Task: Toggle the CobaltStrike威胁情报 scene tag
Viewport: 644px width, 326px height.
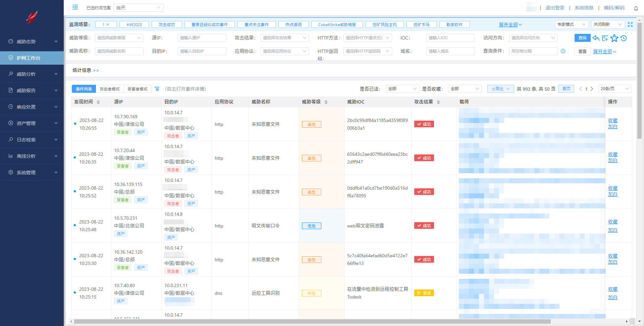Action: point(337,24)
